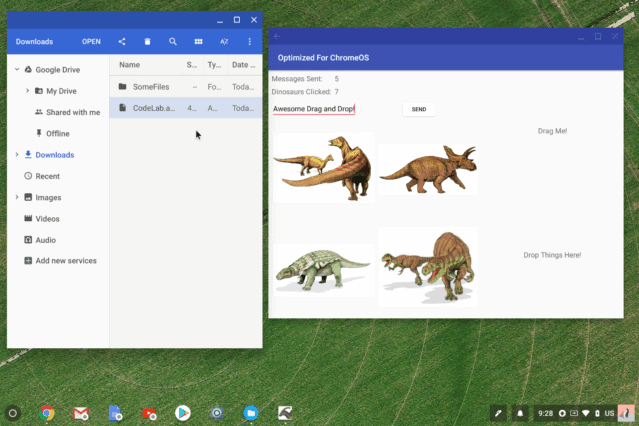Click the Triceratops dinosaur image
The height and width of the screenshot is (426, 639).
(428, 167)
